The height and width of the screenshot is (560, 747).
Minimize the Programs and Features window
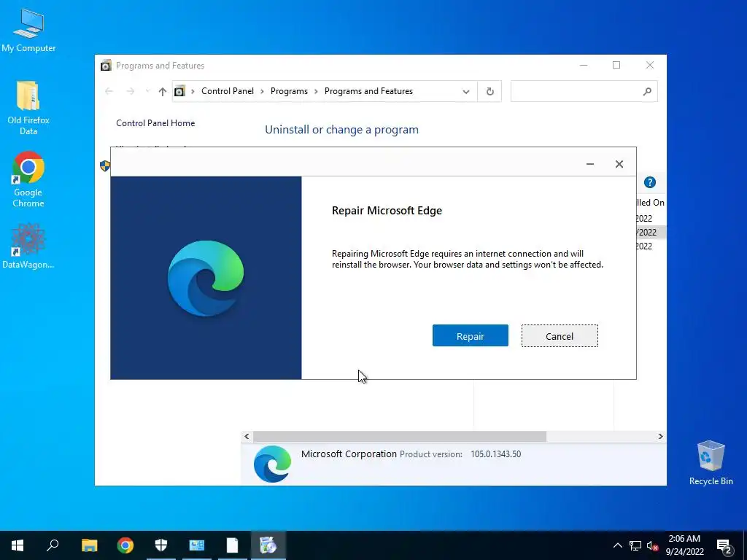[x=584, y=65]
